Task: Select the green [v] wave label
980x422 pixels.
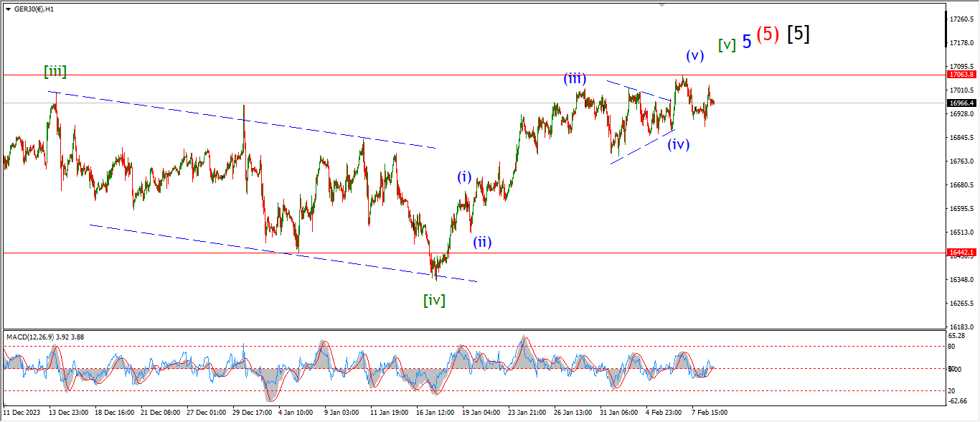Action: [x=727, y=44]
